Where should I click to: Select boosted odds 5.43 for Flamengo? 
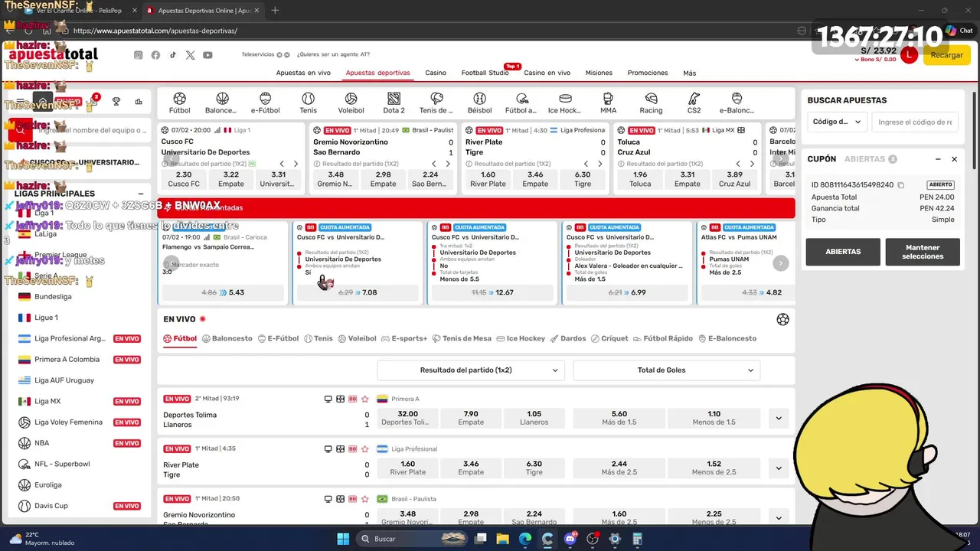click(x=224, y=292)
